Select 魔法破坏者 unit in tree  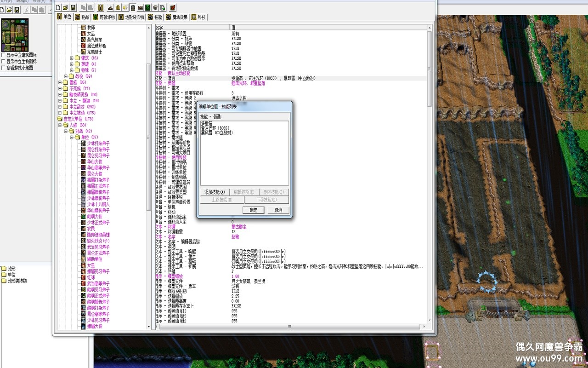point(96,46)
